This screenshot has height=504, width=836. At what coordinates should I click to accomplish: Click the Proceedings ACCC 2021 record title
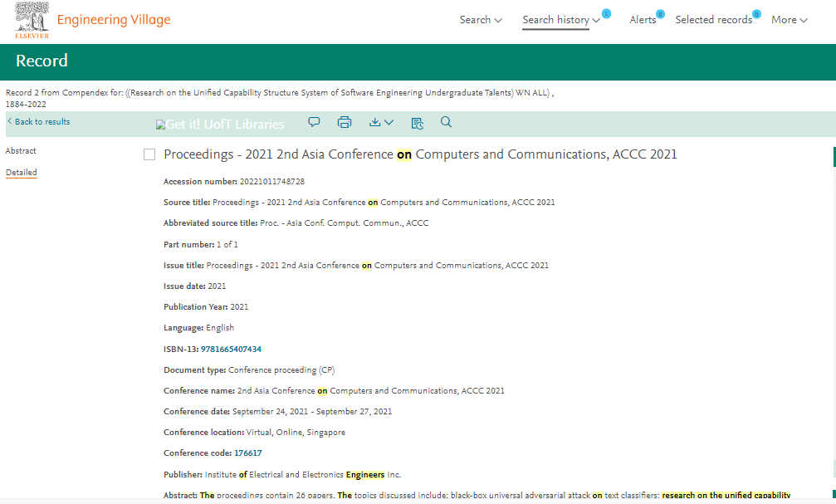coord(420,154)
